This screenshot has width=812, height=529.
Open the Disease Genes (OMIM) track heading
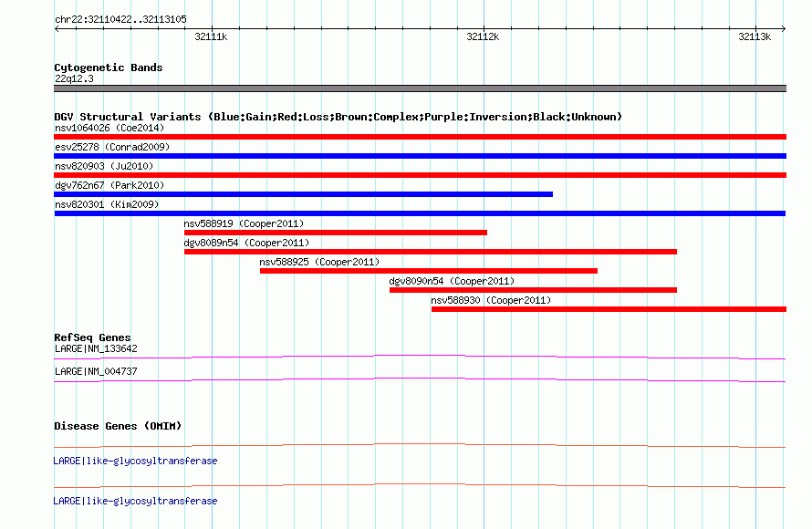pyautogui.click(x=118, y=426)
